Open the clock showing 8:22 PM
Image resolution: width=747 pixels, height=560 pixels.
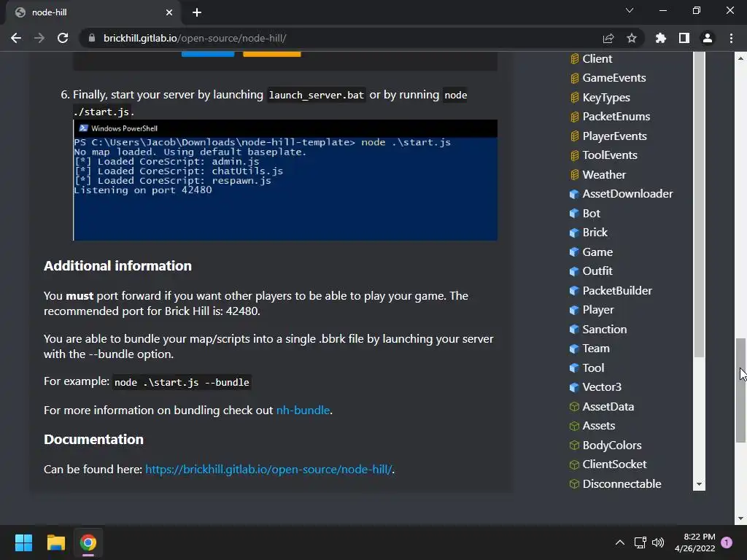click(694, 542)
